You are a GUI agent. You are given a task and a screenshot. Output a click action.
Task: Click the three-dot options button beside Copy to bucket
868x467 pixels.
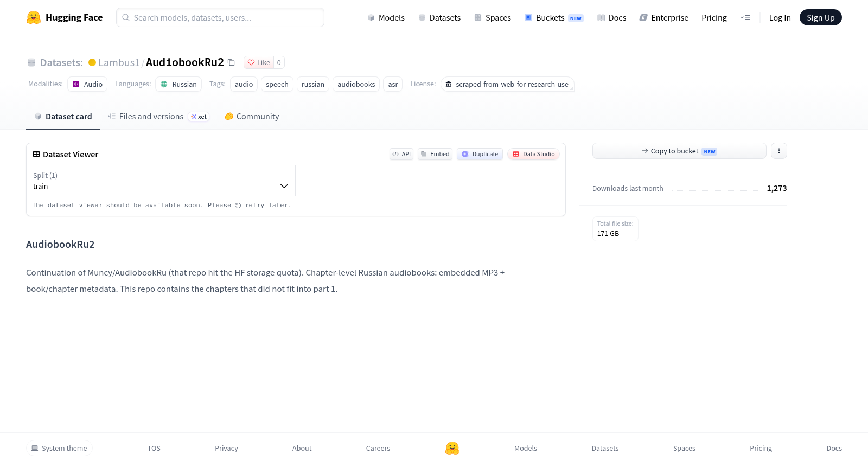pyautogui.click(x=779, y=151)
